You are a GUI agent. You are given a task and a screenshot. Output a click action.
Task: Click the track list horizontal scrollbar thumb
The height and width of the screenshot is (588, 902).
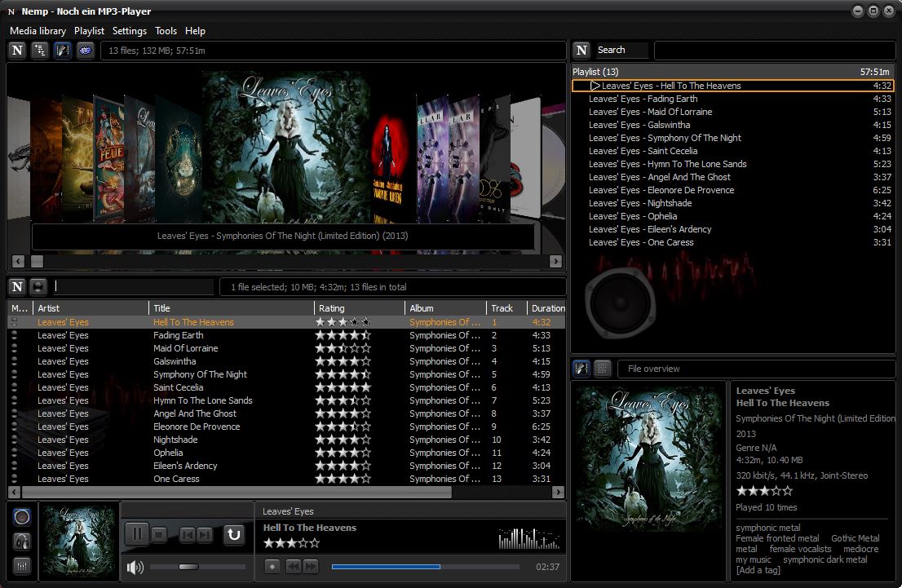coord(237,492)
